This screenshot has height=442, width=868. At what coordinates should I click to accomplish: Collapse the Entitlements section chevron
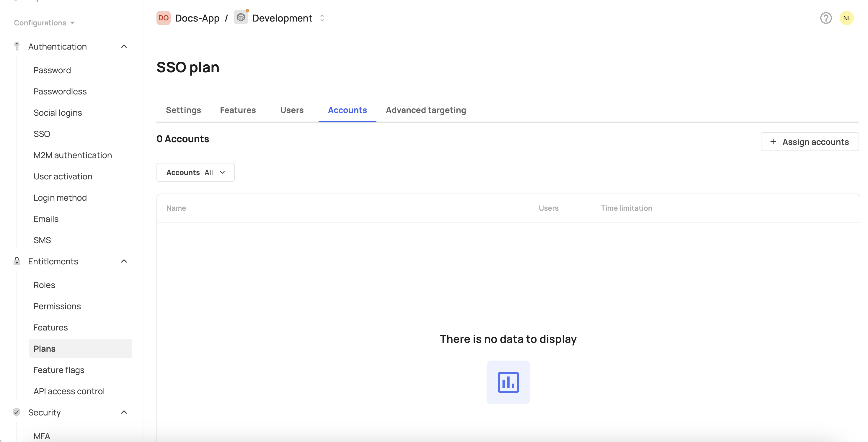point(124,261)
